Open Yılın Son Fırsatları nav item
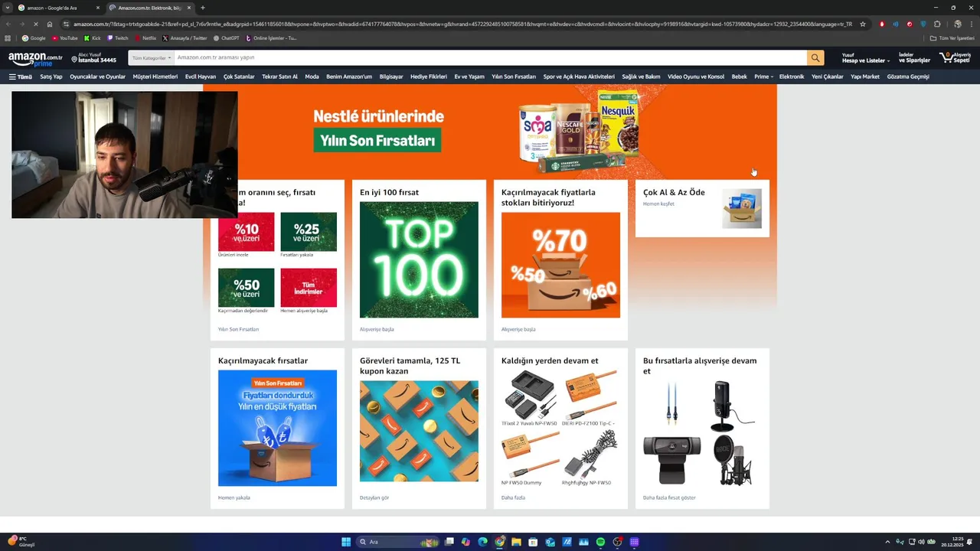The width and height of the screenshot is (980, 551). [514, 77]
